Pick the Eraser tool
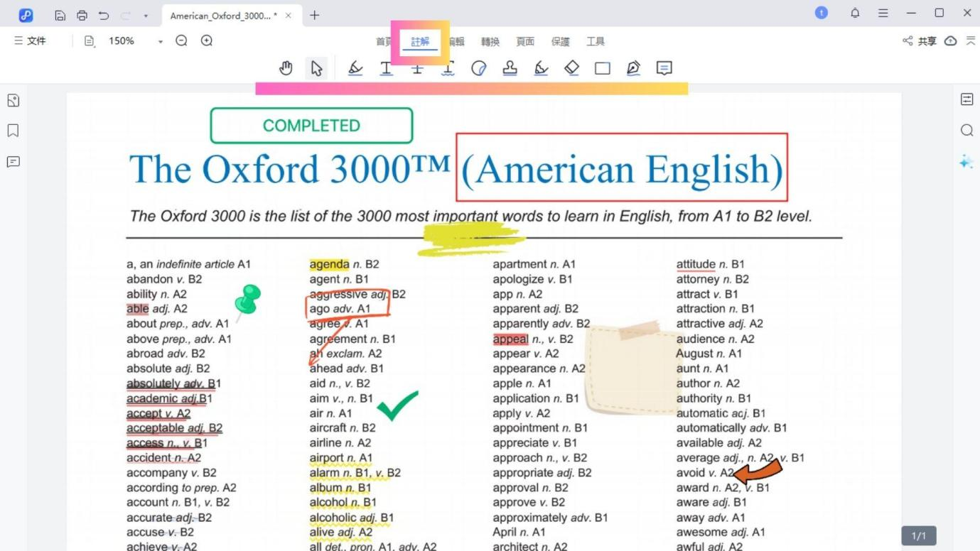 click(x=571, y=68)
